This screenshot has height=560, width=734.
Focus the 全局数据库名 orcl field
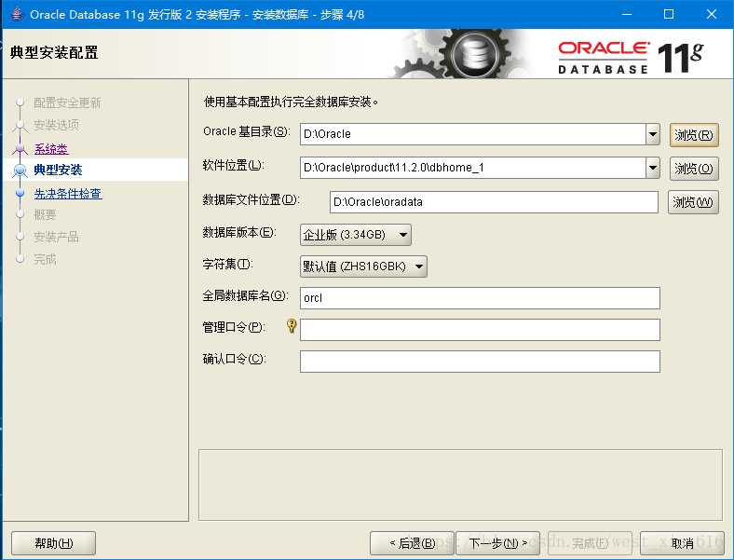coord(480,298)
